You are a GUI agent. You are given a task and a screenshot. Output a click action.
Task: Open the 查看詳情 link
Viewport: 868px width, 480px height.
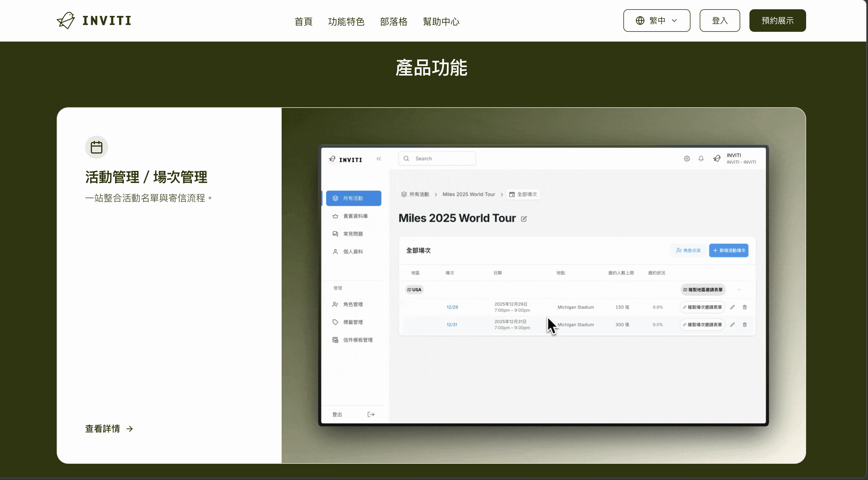pos(109,429)
